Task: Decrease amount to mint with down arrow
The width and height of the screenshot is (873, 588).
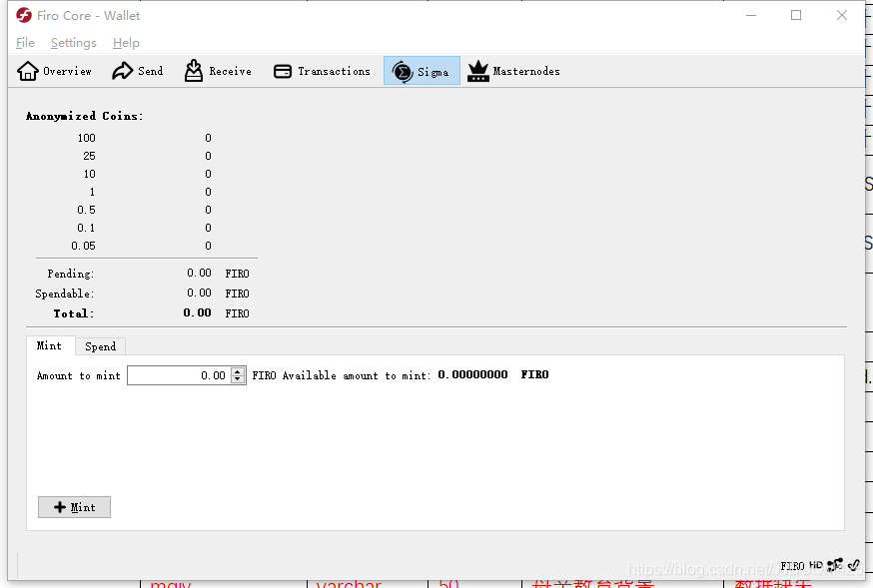Action: (238, 378)
